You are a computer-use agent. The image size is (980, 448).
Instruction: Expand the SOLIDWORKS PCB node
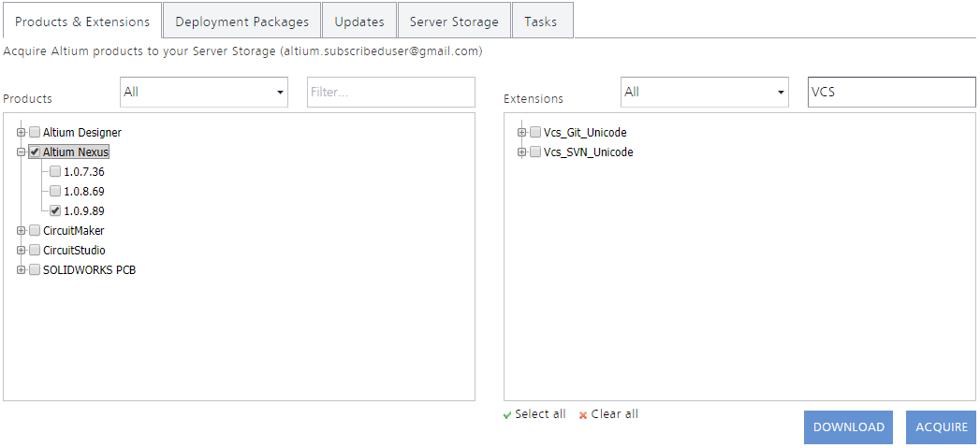(x=22, y=270)
